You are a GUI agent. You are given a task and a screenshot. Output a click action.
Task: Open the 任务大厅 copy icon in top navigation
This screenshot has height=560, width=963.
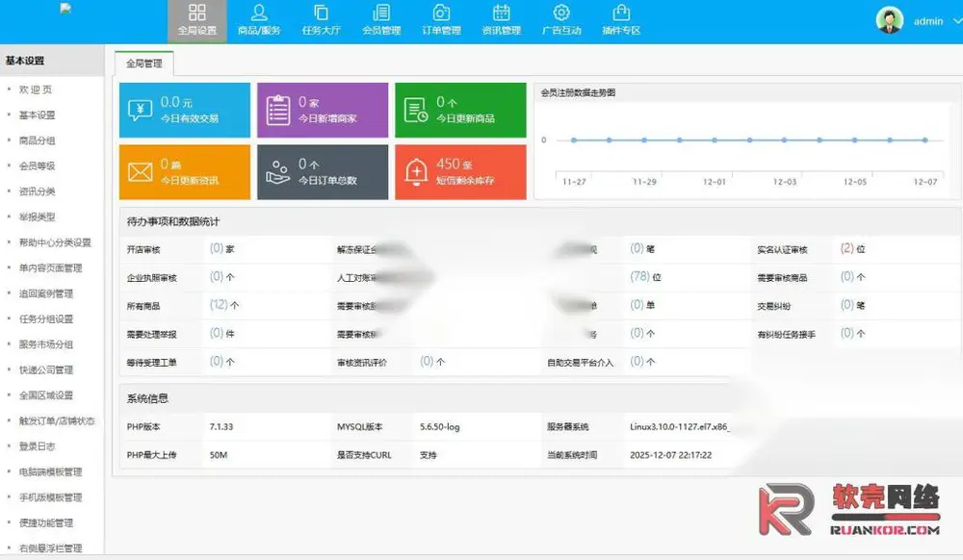coord(322,13)
